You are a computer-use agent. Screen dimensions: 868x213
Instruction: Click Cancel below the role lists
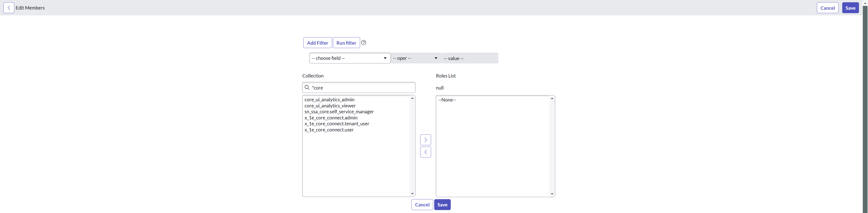(422, 205)
